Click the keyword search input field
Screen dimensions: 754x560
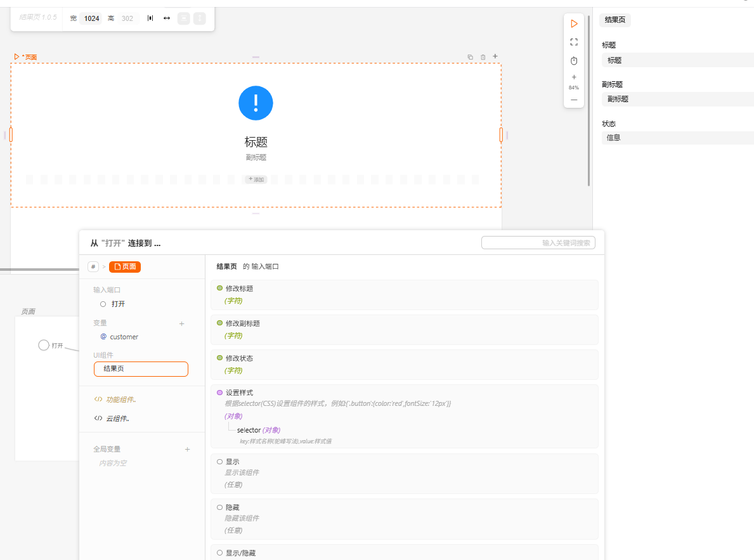click(538, 242)
